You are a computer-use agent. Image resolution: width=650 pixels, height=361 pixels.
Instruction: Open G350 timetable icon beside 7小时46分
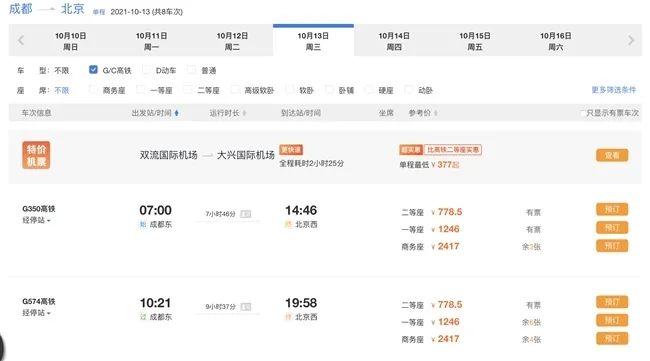pyautogui.click(x=246, y=214)
